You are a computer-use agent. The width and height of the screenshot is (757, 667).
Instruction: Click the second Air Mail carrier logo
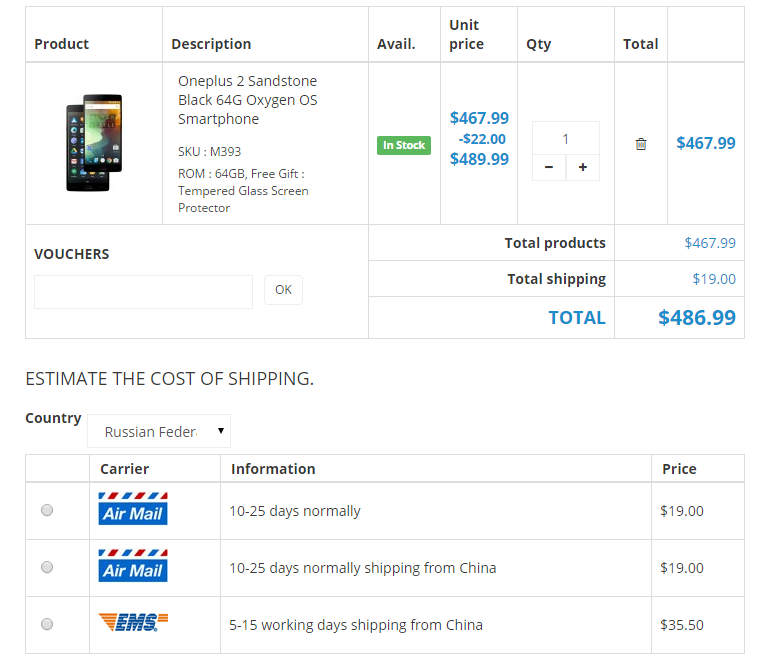click(x=133, y=566)
